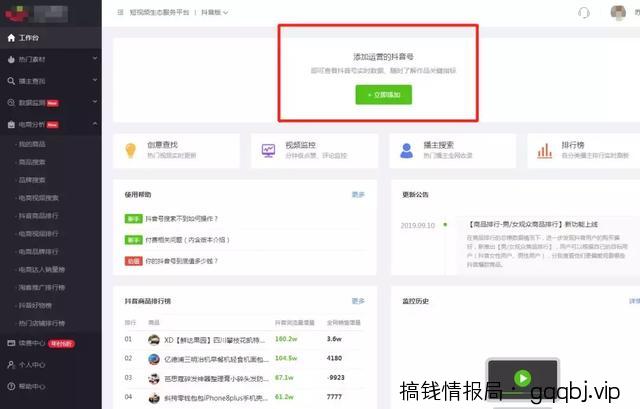640x409 pixels.
Task: Open the 抖音版 platform dropdown
Action: point(215,13)
